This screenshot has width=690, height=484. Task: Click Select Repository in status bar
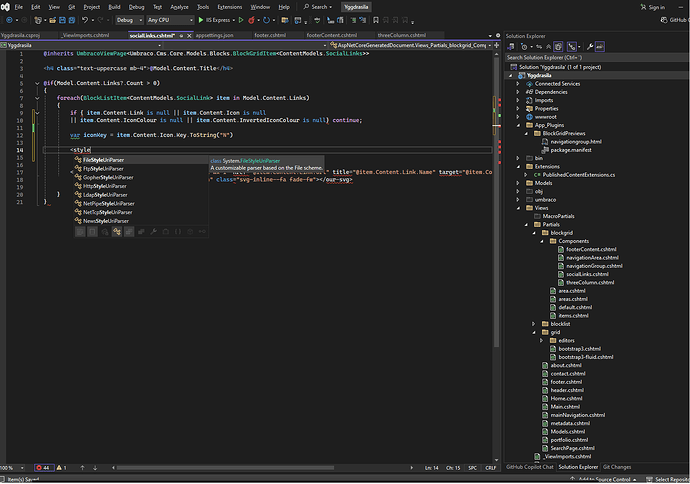tap(668, 479)
